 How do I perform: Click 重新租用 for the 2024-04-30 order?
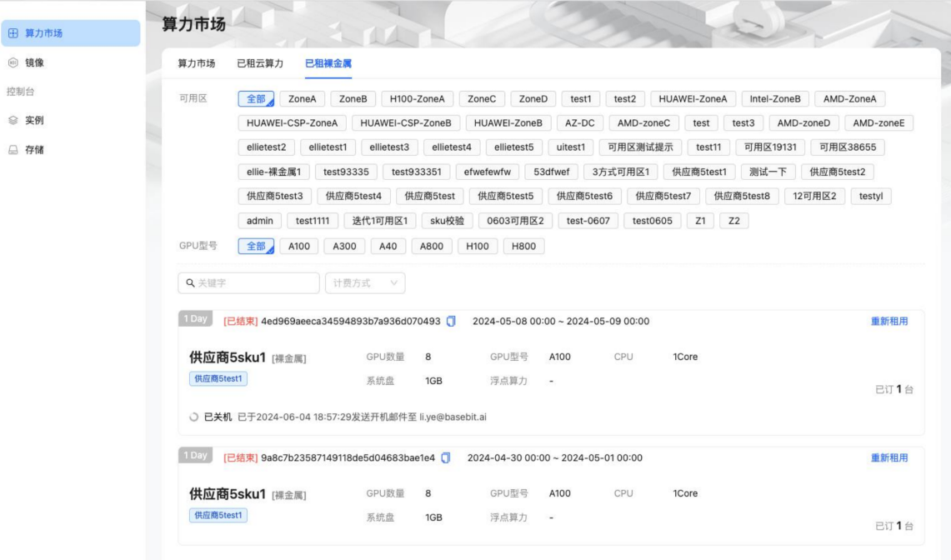[x=889, y=457]
